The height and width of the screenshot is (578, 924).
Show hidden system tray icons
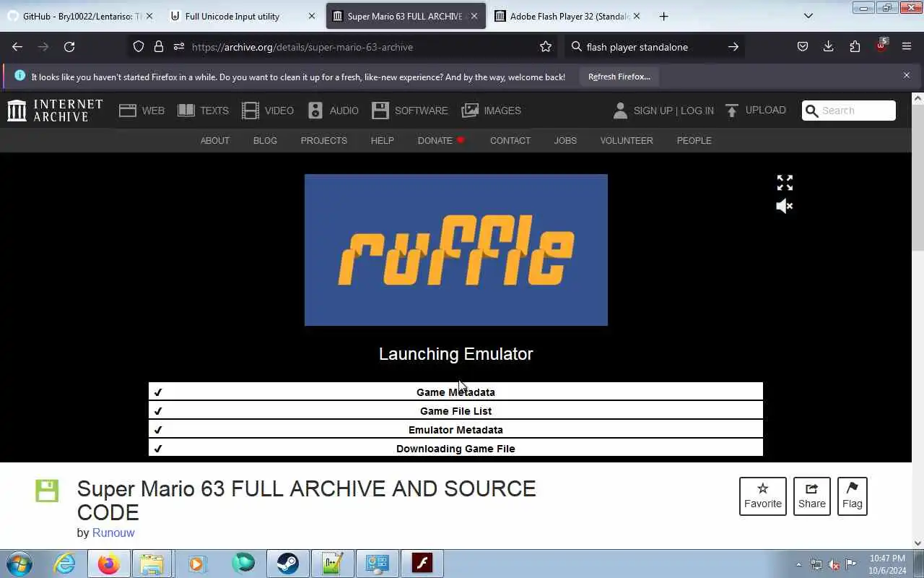click(x=798, y=564)
